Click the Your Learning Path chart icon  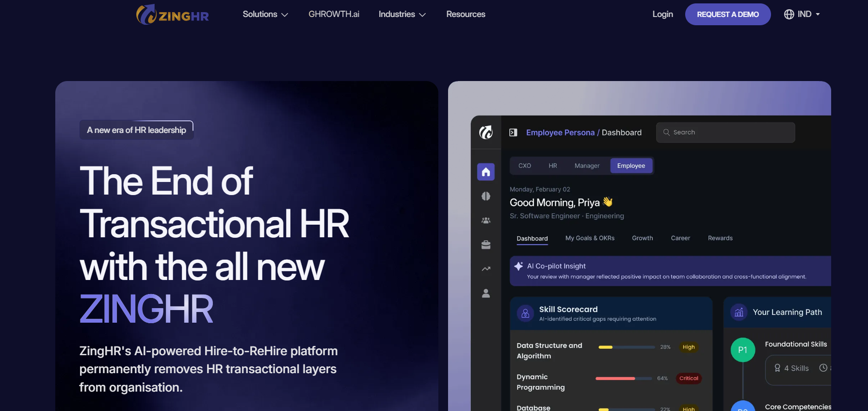pyautogui.click(x=739, y=312)
